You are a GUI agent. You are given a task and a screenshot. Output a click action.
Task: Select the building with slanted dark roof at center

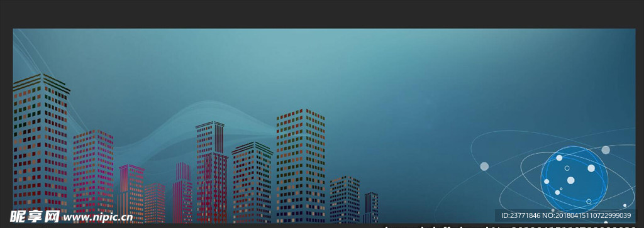pyautogui.click(x=252, y=183)
